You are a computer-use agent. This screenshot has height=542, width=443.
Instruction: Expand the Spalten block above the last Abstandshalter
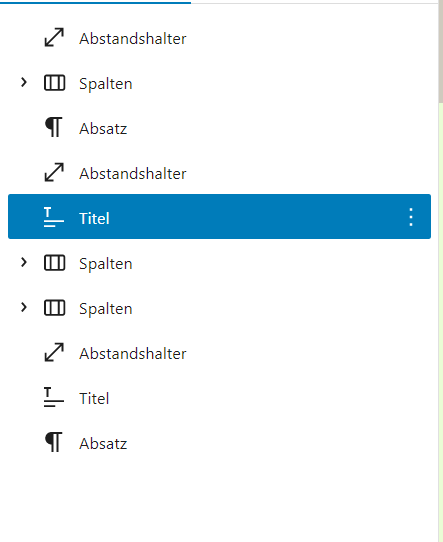tap(23, 307)
